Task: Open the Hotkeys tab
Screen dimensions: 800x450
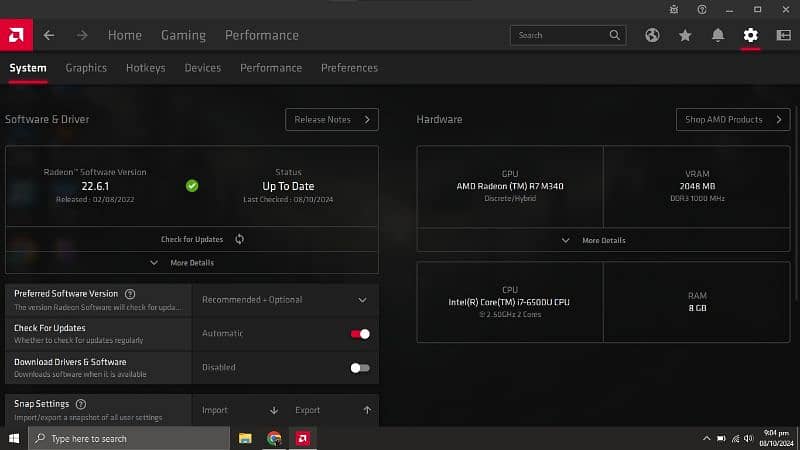Action: [145, 68]
